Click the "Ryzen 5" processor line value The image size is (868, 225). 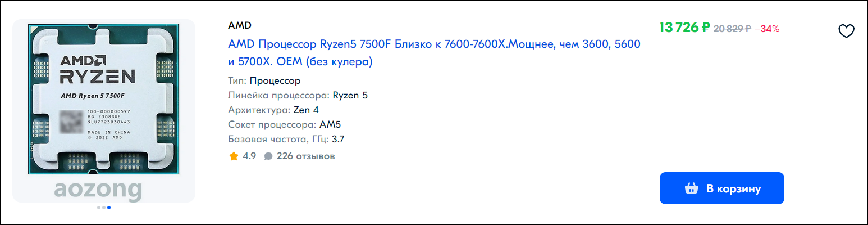(350, 95)
